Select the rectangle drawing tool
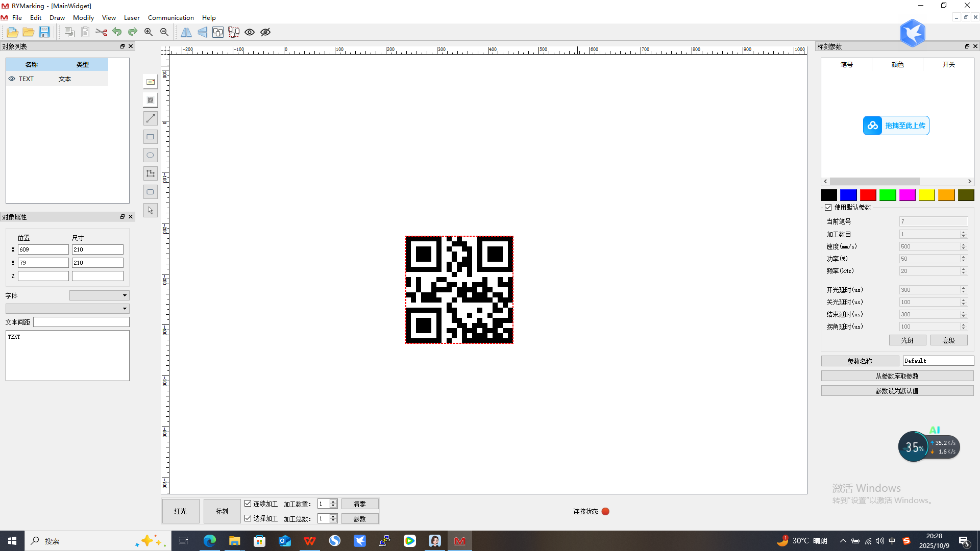 (x=150, y=136)
